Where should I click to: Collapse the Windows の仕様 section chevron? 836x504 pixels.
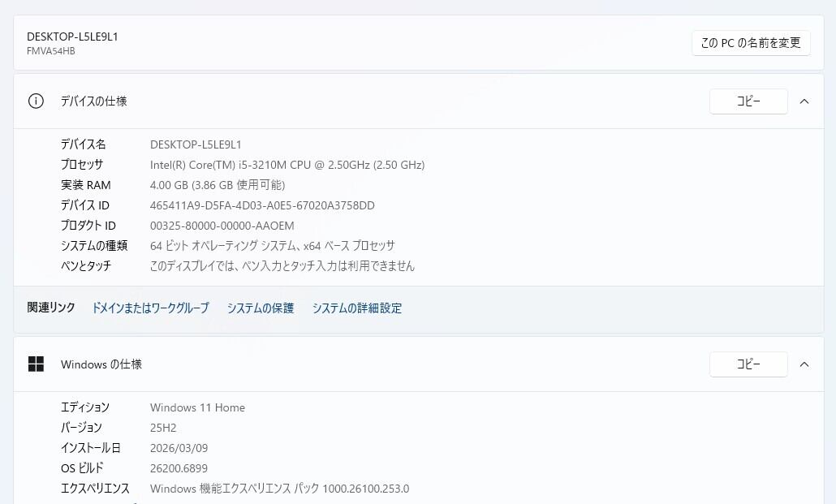point(804,364)
